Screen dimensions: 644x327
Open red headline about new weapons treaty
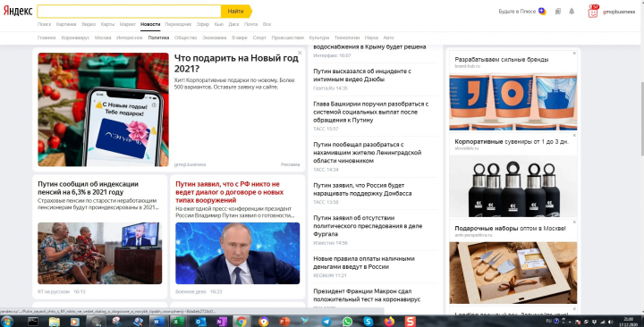(229, 192)
